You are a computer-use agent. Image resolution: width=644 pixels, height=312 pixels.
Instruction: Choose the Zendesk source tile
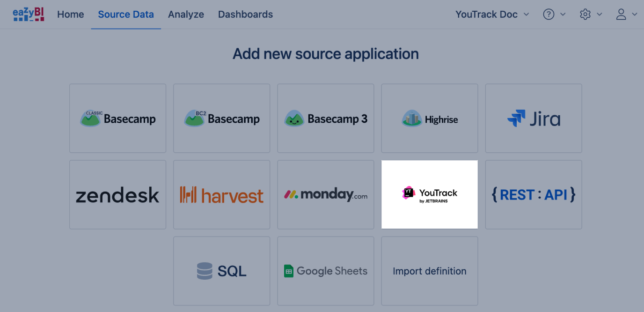click(x=117, y=195)
